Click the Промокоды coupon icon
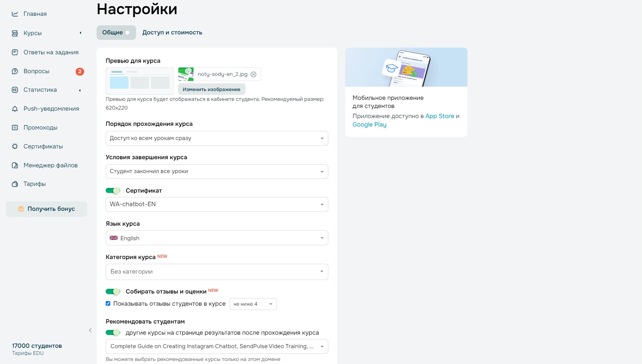 [15, 128]
